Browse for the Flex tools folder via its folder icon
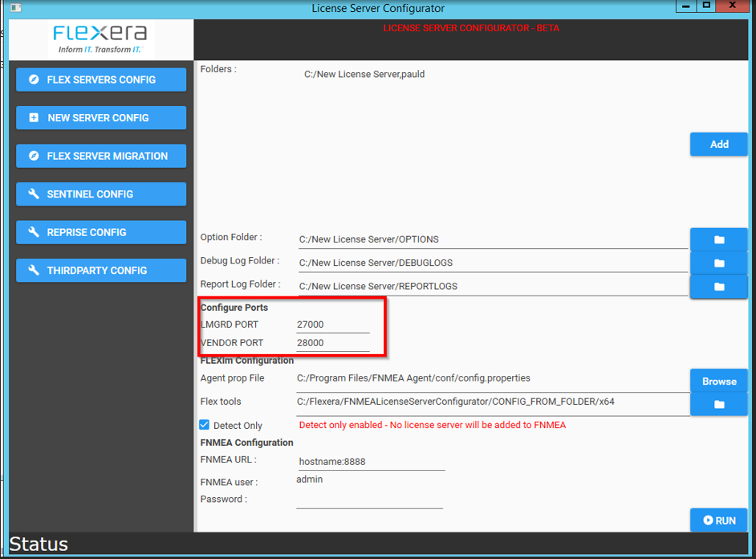756x559 pixels. 719,404
